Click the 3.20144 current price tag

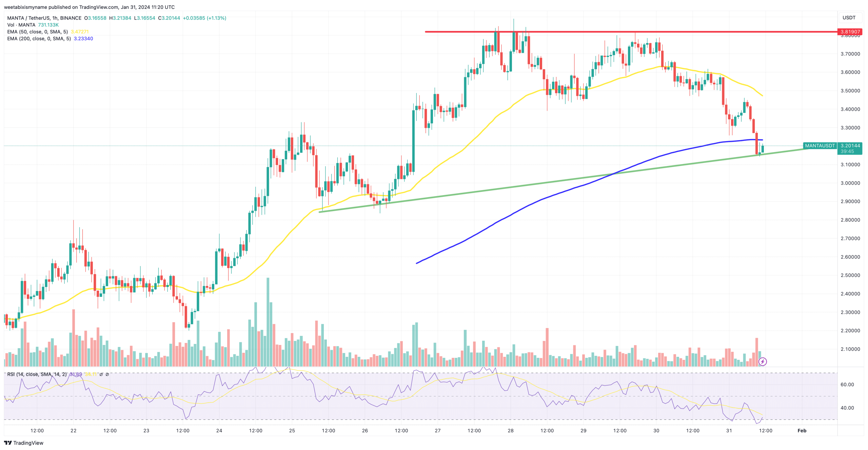click(x=850, y=146)
